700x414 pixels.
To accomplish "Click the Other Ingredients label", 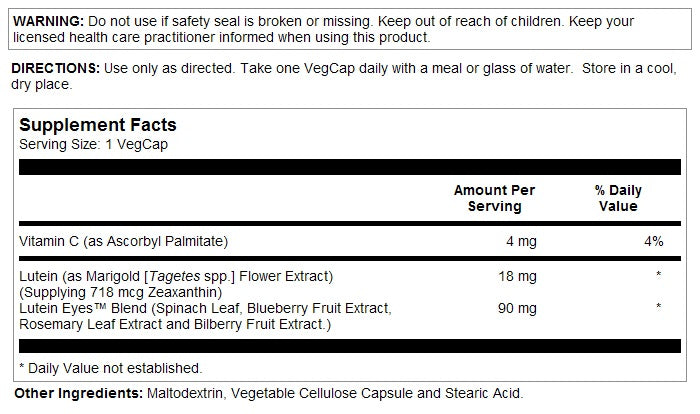I will pyautogui.click(x=78, y=393).
